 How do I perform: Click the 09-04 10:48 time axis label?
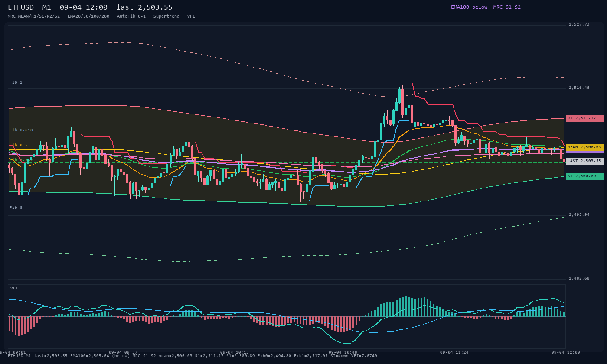[x=343, y=352]
